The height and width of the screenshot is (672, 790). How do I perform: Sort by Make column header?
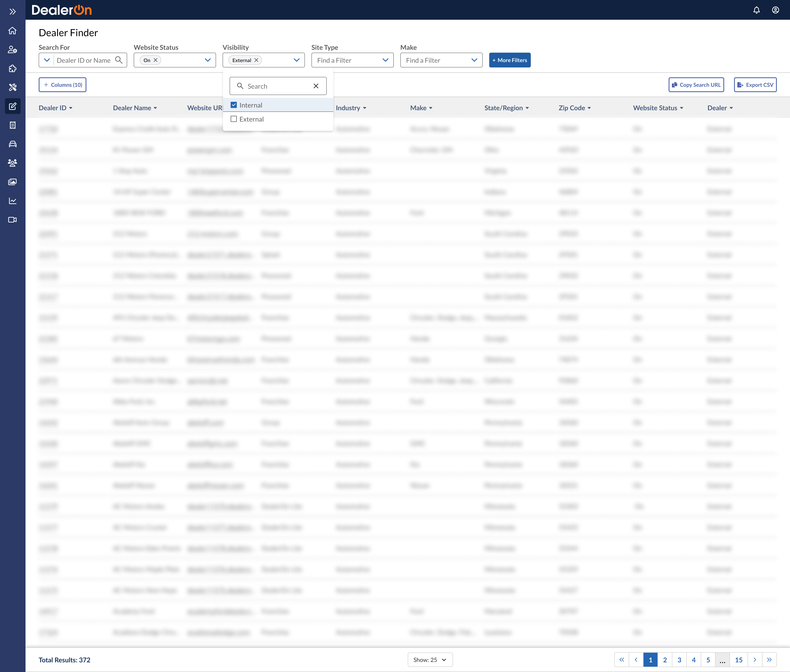[422, 108]
